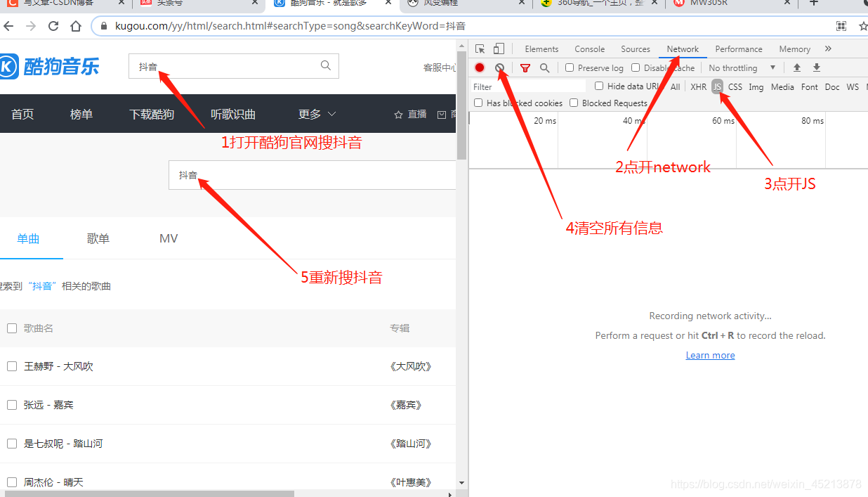
Task: Toggle Disable cache checkbox
Action: 636,67
